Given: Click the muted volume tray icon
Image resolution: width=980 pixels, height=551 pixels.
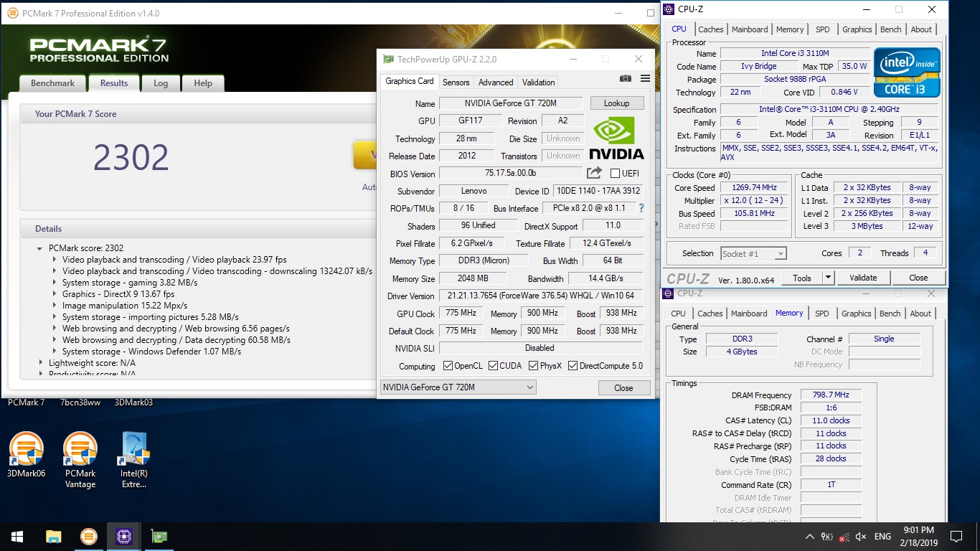Looking at the screenshot, I should 862,536.
